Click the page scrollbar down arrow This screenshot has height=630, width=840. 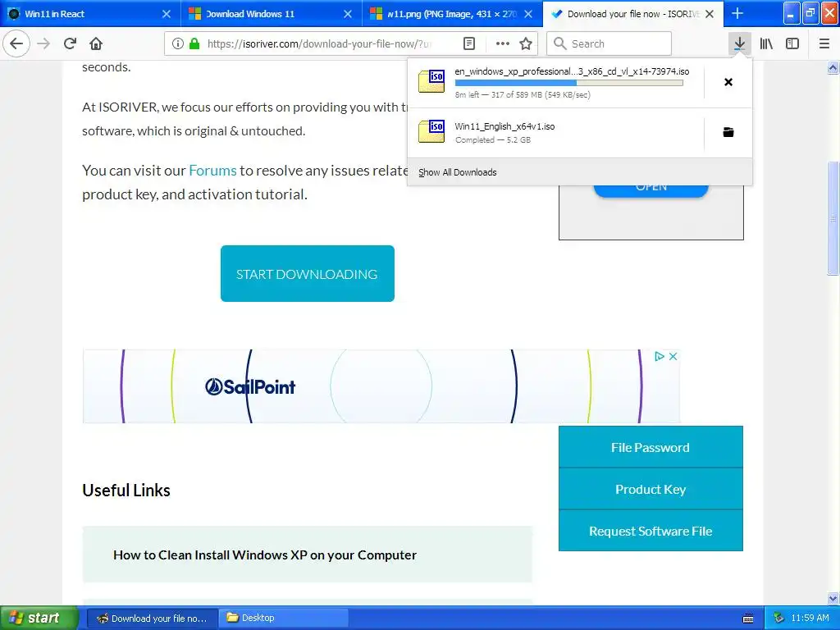pyautogui.click(x=833, y=598)
